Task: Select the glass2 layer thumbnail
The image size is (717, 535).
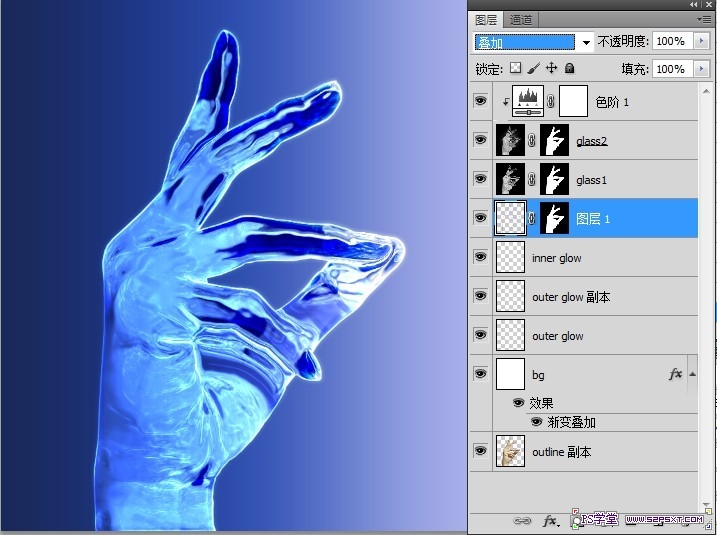Action: (510, 140)
